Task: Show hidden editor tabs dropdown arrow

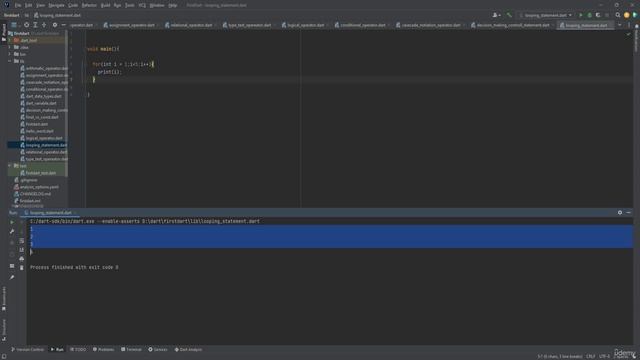Action: coord(620,25)
